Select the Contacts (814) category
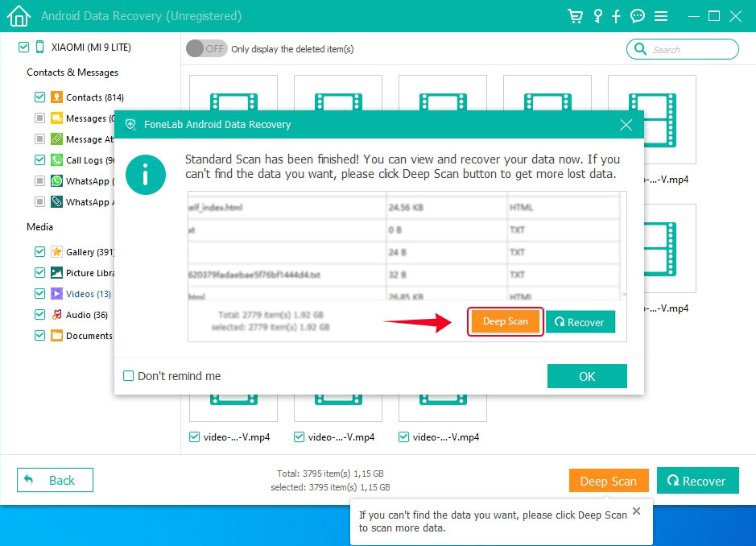The width and height of the screenshot is (756, 546). pos(95,97)
